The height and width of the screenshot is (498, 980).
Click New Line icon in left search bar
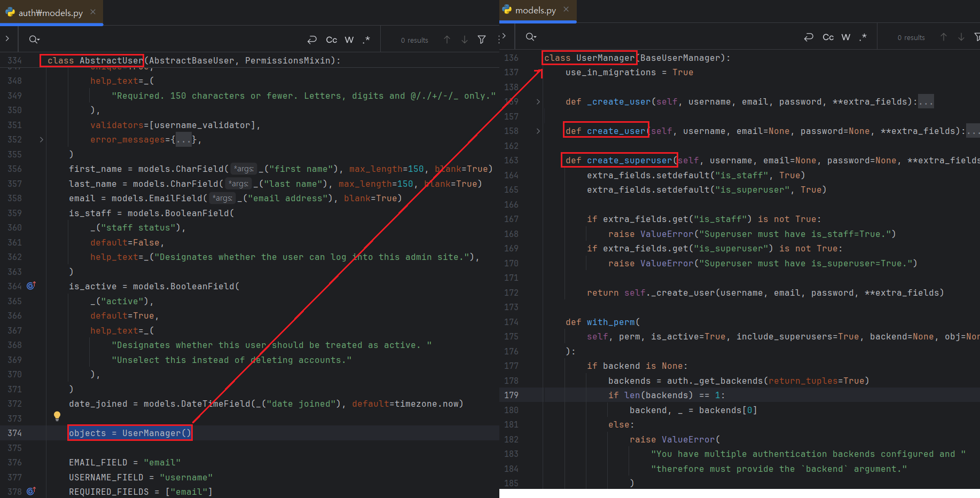click(312, 40)
